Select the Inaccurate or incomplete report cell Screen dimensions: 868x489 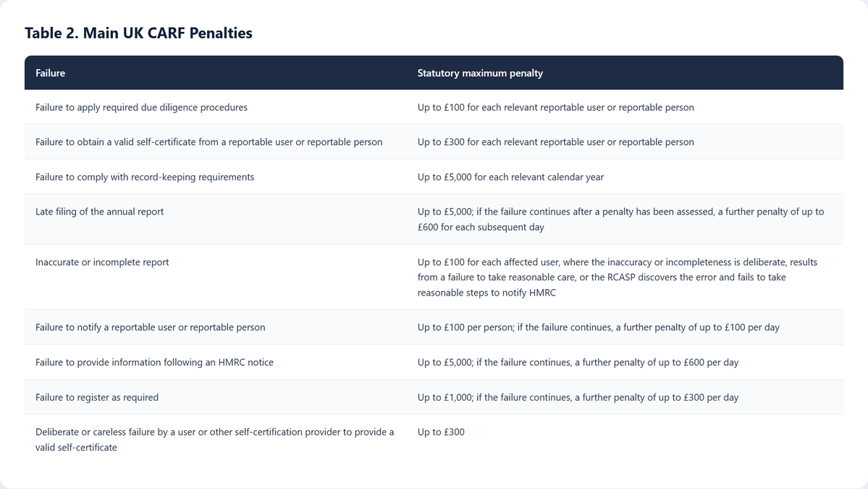pos(102,262)
